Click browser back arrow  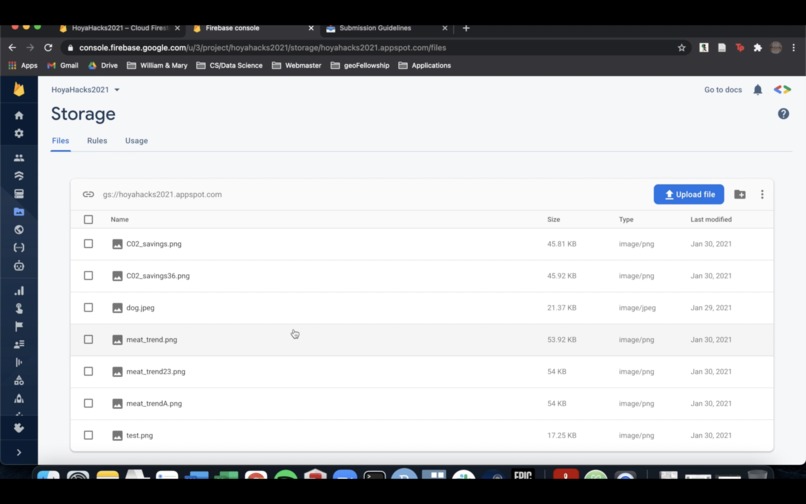pyautogui.click(x=12, y=48)
